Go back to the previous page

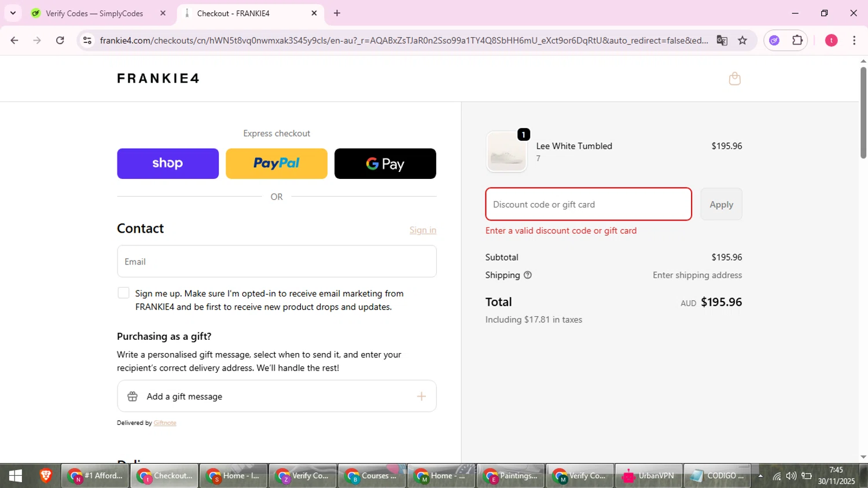pyautogui.click(x=14, y=41)
